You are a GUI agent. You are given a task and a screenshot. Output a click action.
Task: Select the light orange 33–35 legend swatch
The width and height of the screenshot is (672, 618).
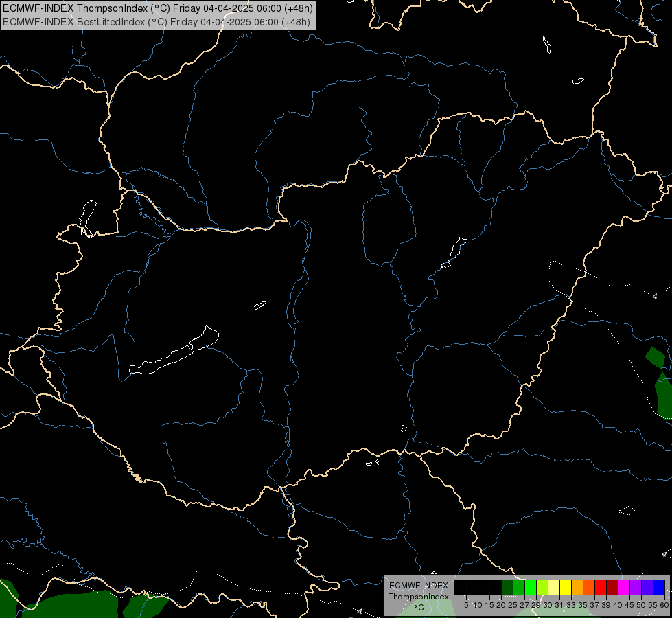[577, 587]
